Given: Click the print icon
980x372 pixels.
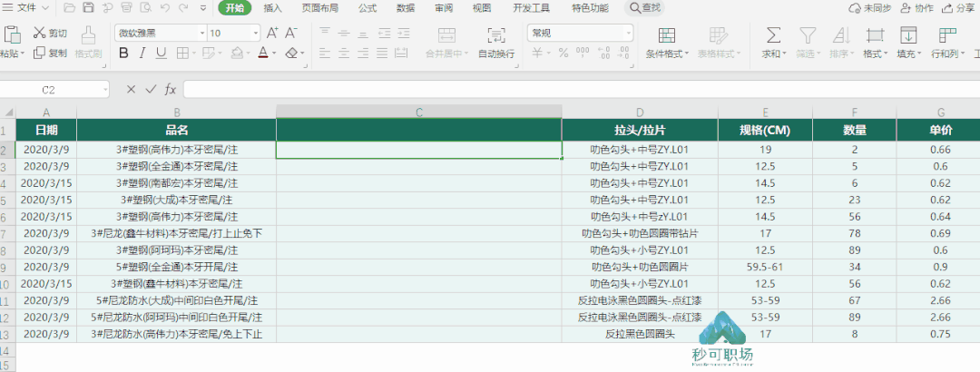Looking at the screenshot, I should pos(126,8).
